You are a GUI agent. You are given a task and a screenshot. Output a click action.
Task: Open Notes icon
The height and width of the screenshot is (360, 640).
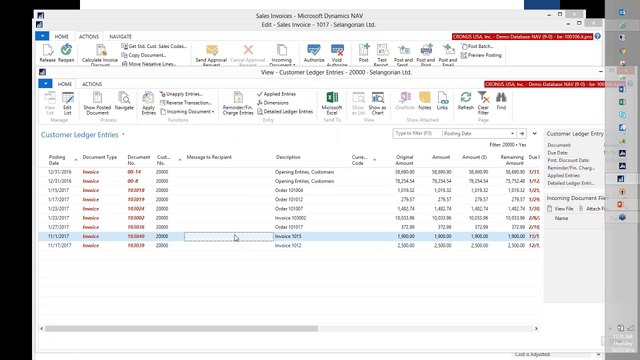point(424,101)
